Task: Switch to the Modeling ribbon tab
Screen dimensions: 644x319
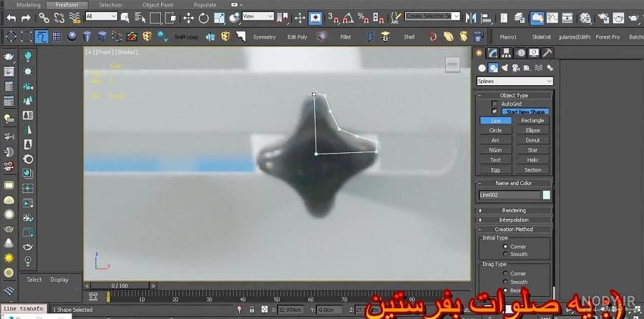Action: coord(28,5)
